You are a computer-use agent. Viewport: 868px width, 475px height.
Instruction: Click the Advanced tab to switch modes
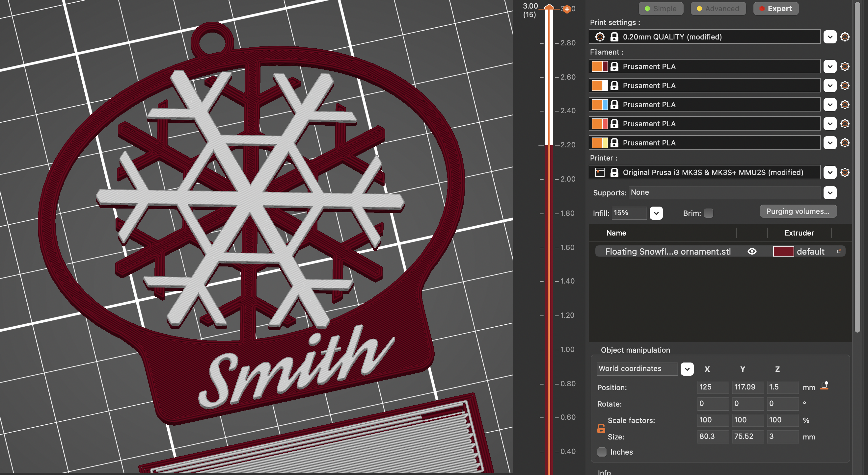coord(717,8)
